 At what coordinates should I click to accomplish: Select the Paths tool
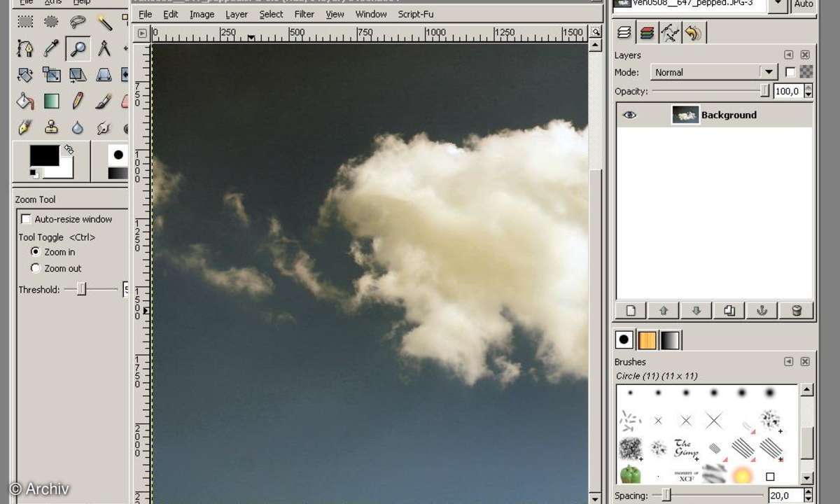[25, 48]
